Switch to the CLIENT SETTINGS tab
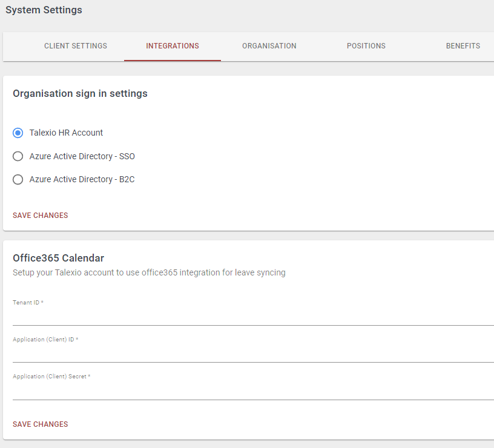The height and width of the screenshot is (448, 494). 75,45
